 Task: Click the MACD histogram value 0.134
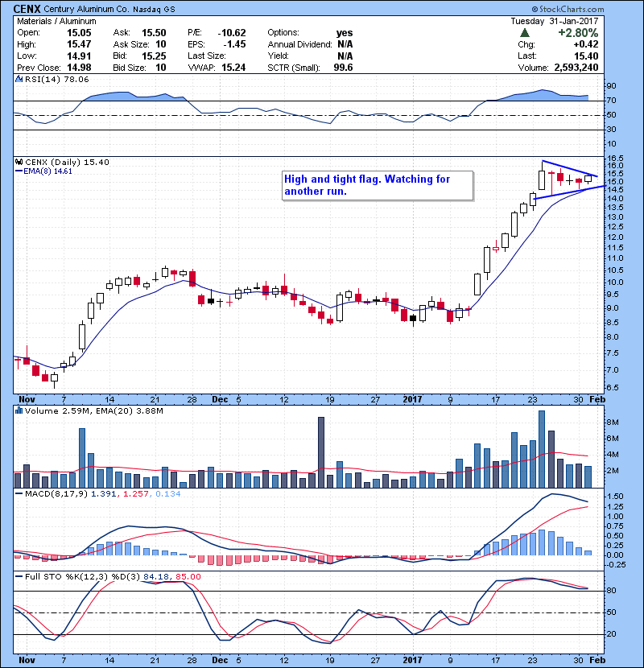pos(168,494)
